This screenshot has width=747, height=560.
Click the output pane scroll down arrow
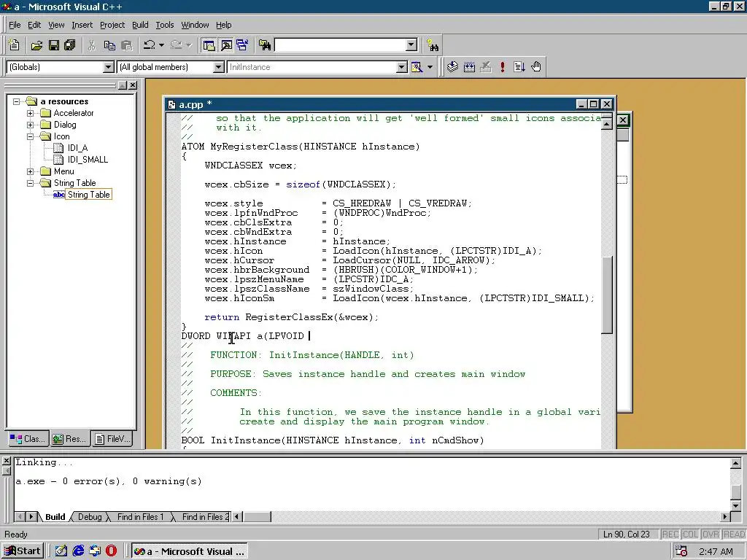point(735,506)
